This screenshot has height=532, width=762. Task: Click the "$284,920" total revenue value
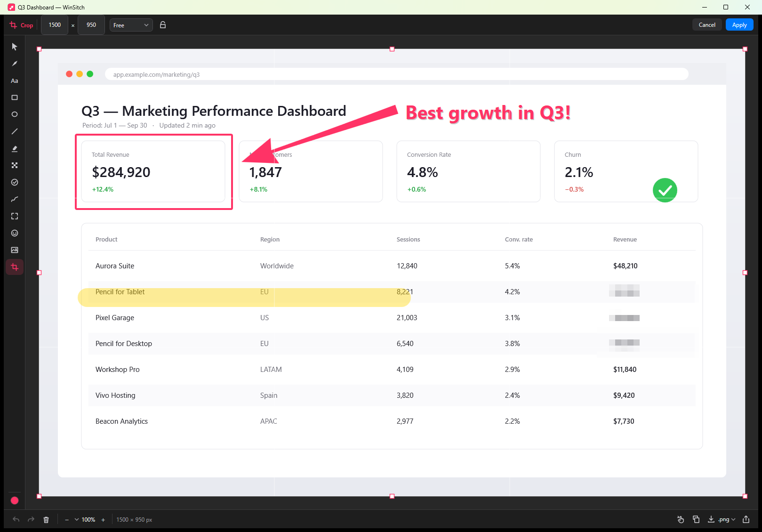[x=121, y=172]
